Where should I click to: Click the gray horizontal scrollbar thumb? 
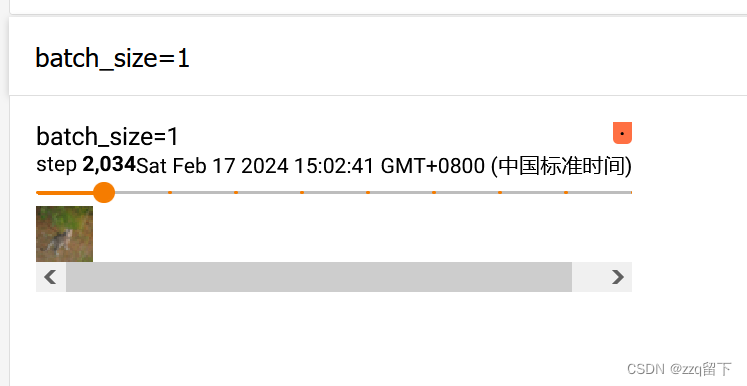point(319,277)
